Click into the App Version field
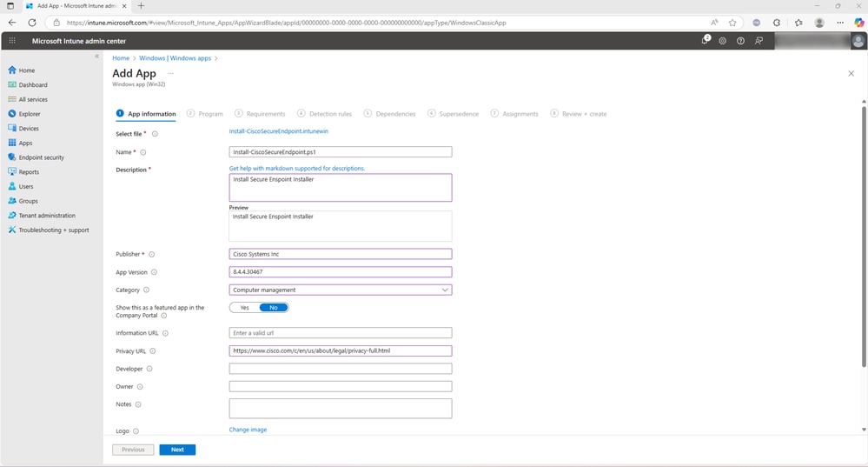Screen dimensions: 868x467 [x=341, y=272]
